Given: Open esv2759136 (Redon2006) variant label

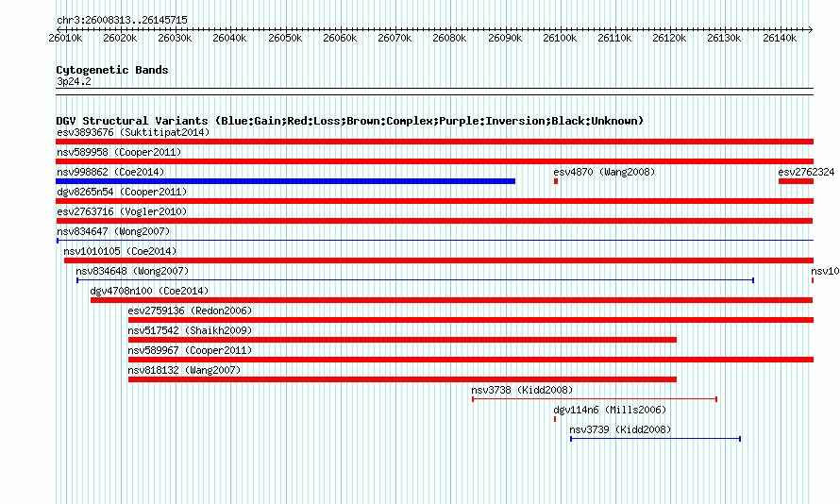Looking at the screenshot, I should 190,311.
